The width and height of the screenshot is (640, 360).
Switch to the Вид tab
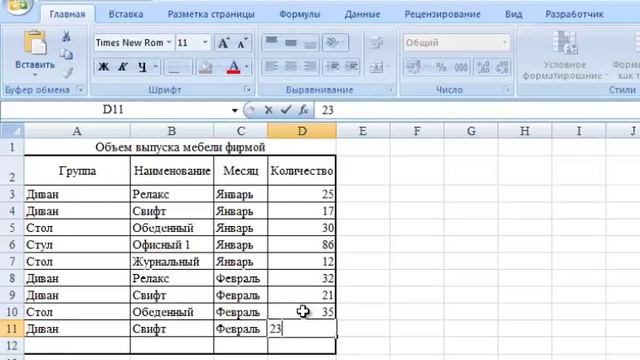point(513,14)
